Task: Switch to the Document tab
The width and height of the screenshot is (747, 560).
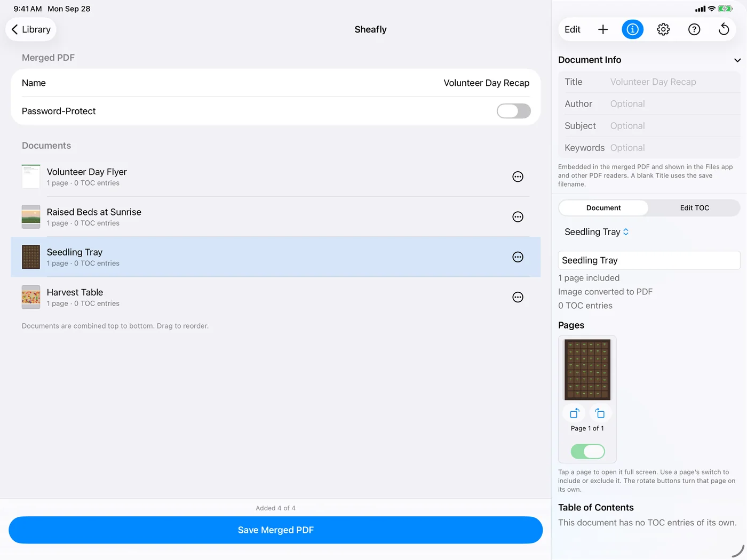Action: [x=603, y=208]
